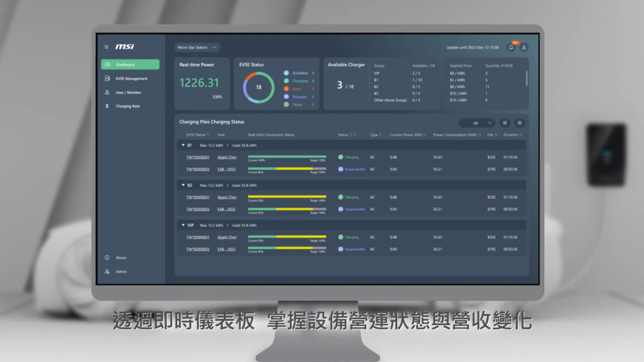Open the All status filter dropdown
Image resolution: width=644 pixels, height=362 pixels.
tap(476, 123)
